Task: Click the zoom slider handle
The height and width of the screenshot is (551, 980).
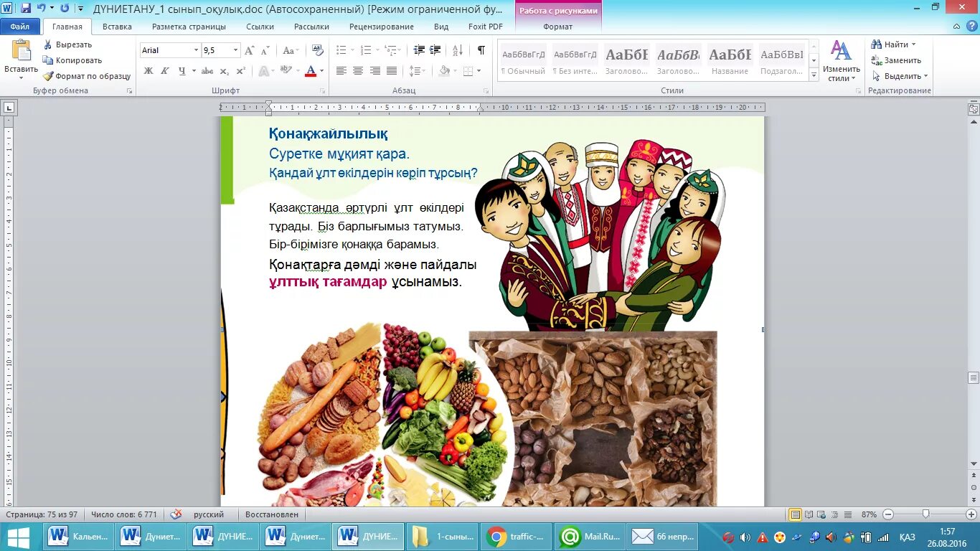Action: [x=925, y=514]
